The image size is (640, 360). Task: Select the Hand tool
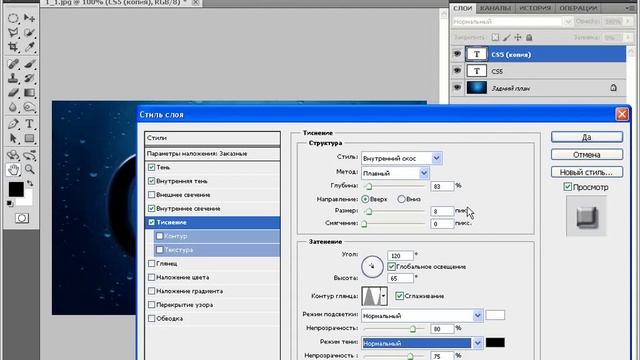(x=13, y=169)
